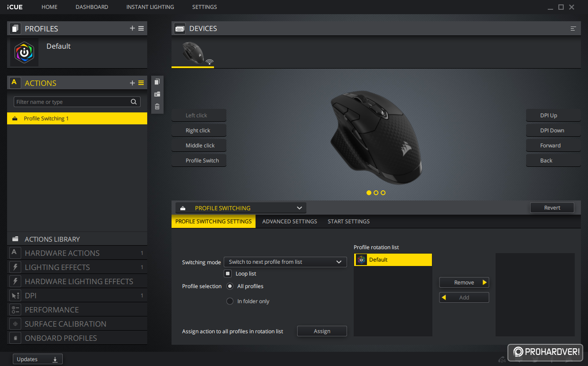
Task: Expand the Lighting Effects section
Action: click(x=77, y=267)
